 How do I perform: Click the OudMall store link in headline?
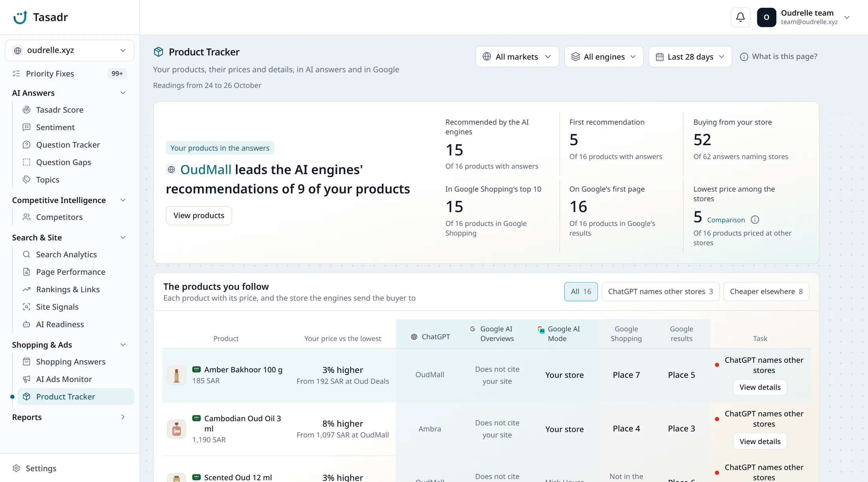pyautogui.click(x=206, y=170)
